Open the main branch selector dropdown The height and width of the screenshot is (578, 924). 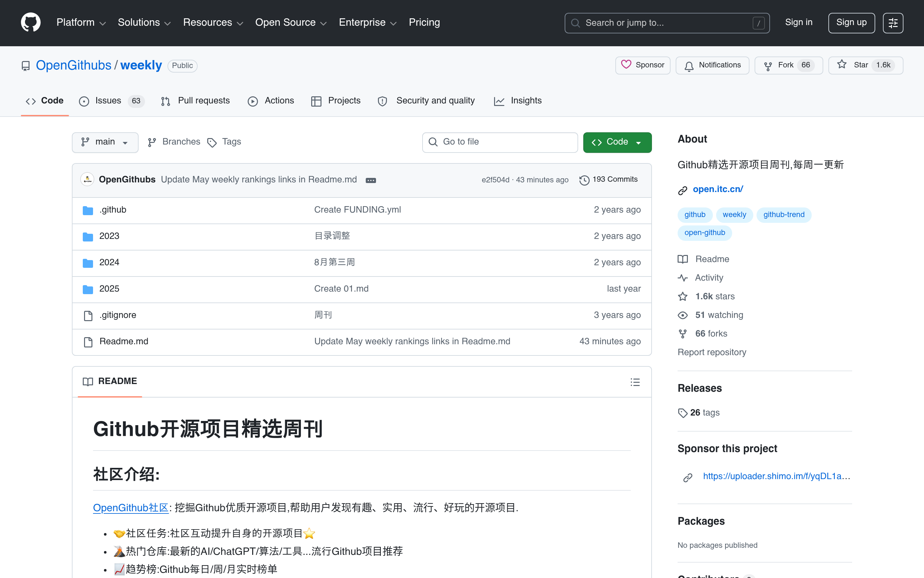tap(105, 142)
